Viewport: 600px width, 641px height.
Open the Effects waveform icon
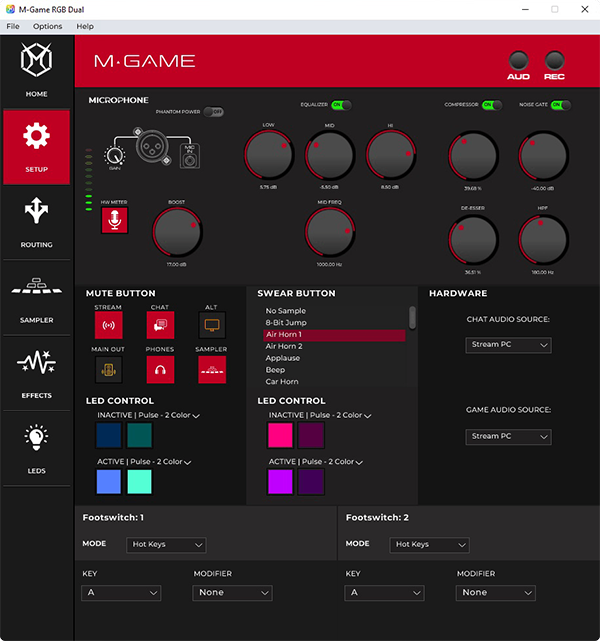[36, 362]
